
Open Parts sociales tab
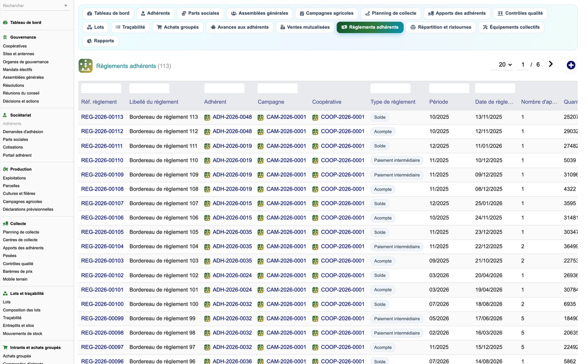pos(200,13)
